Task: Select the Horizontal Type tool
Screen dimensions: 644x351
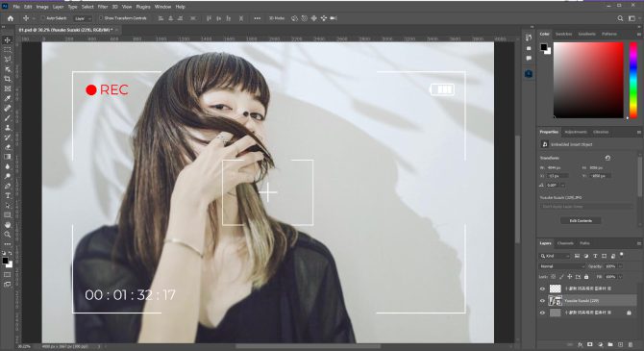Action: click(8, 195)
